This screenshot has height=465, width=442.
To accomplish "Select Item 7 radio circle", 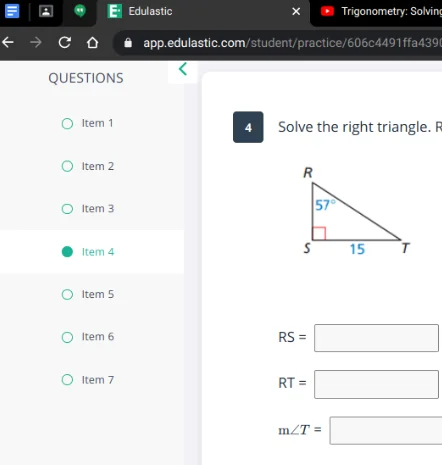I will tap(67, 380).
